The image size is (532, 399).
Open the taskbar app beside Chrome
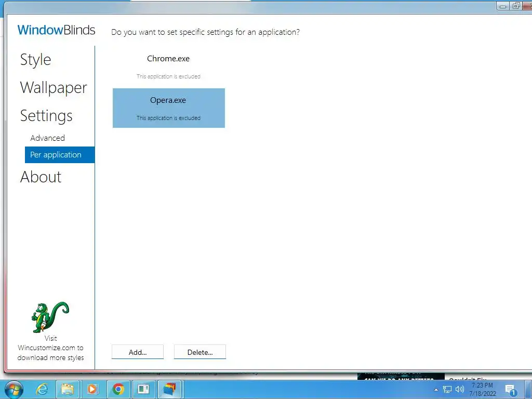pos(143,389)
